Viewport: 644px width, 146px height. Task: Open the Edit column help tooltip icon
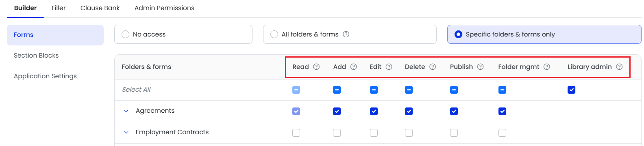(x=389, y=67)
